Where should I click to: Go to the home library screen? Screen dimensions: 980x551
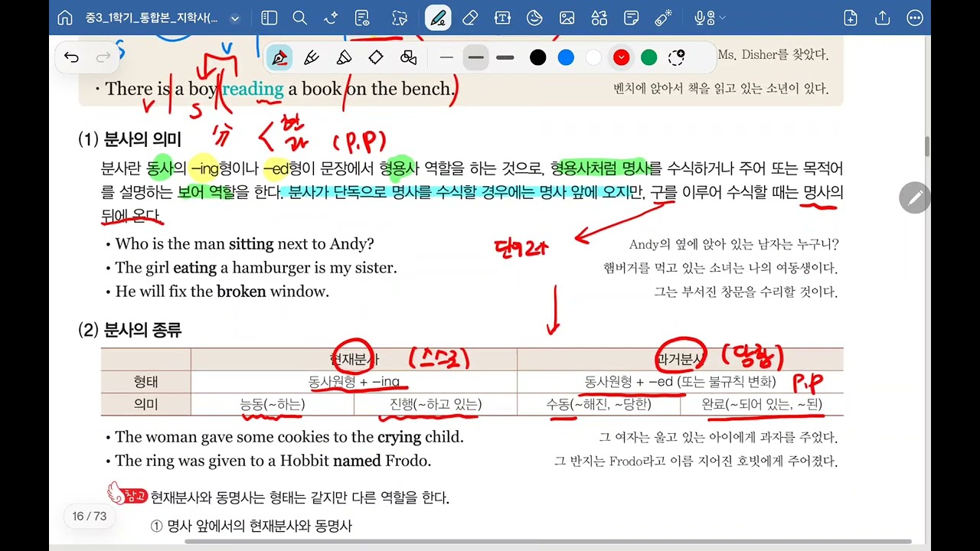tap(65, 18)
